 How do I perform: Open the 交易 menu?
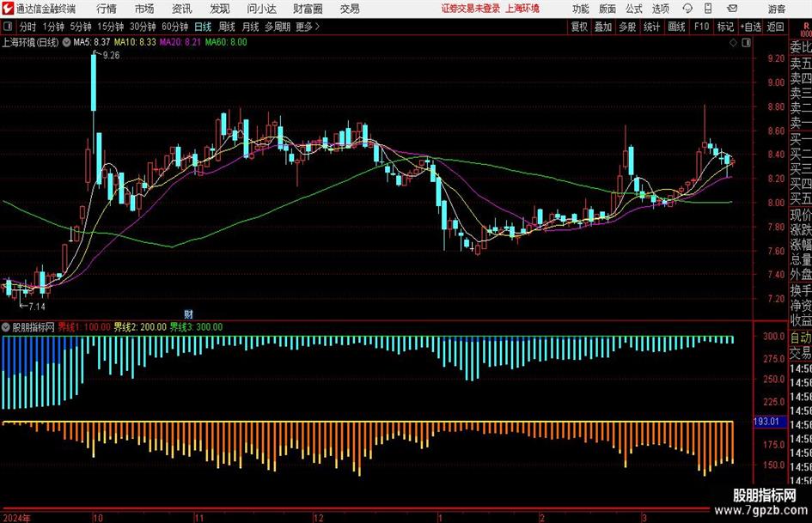coord(350,9)
